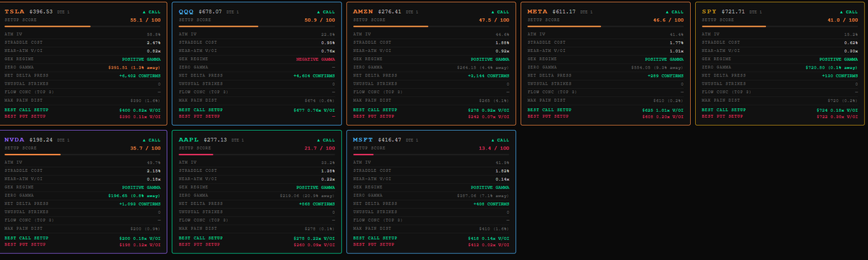This screenshot has height=260, width=868.
Task: Click the AMZN price $276.41
Action: (x=389, y=12)
